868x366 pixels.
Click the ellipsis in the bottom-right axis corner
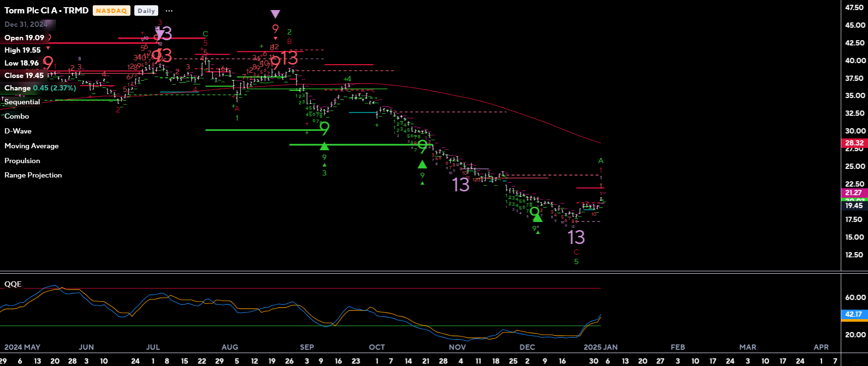(854, 361)
